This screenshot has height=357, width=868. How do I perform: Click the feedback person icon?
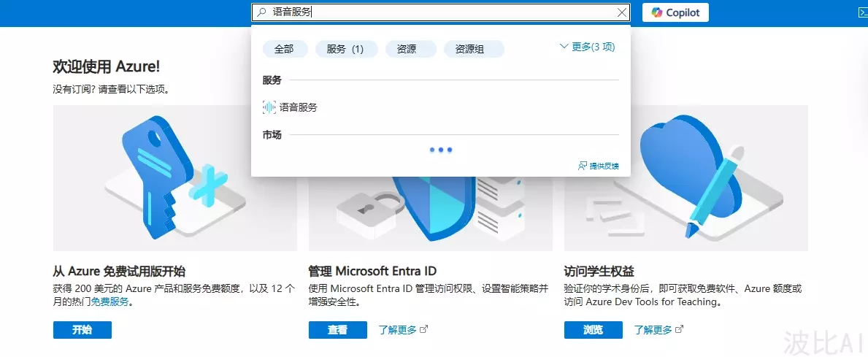[x=582, y=166]
